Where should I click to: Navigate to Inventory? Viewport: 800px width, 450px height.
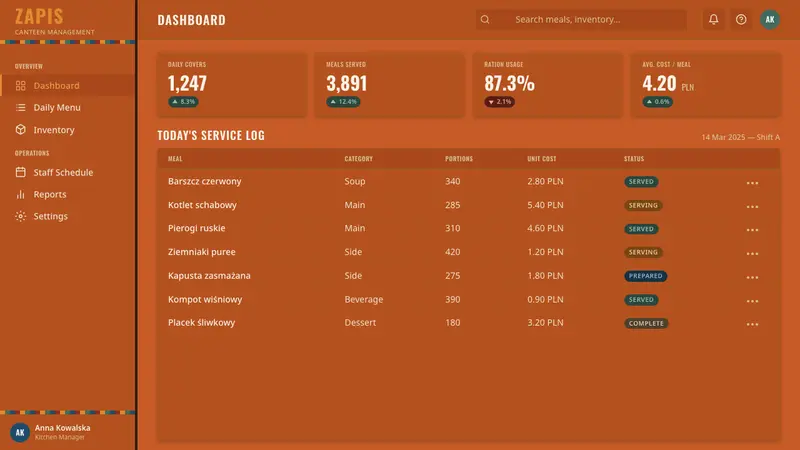[x=67, y=130]
